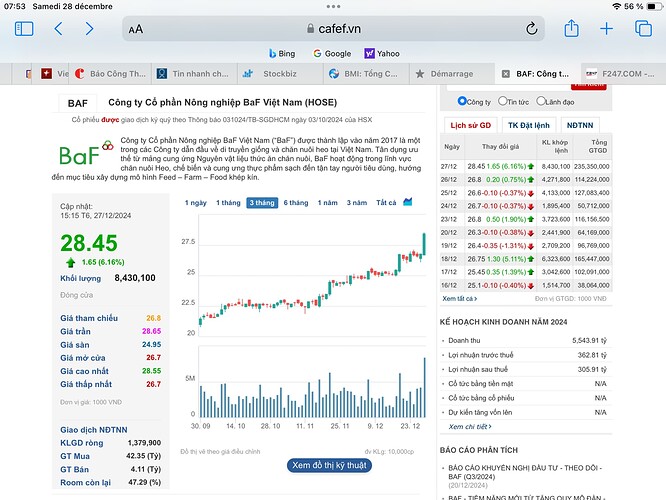This screenshot has height=500, width=666.
Task: Switch to Tin nhanh ch... tab
Action: click(195, 74)
